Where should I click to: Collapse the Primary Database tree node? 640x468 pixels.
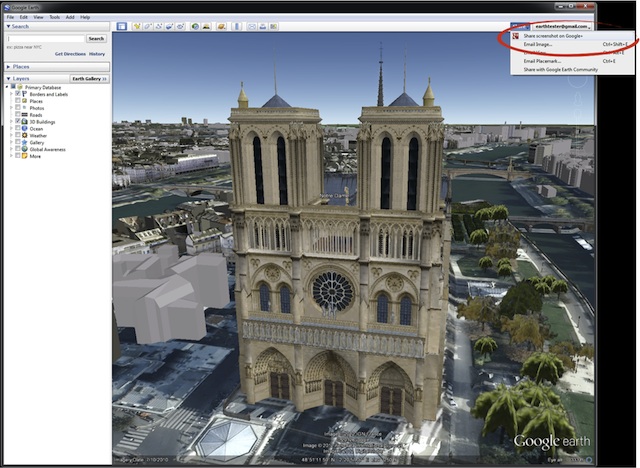7,87
